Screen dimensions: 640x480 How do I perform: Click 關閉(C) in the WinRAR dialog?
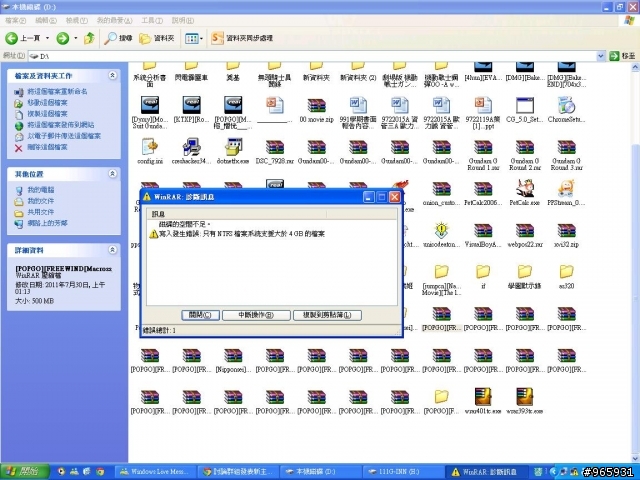[x=200, y=315]
